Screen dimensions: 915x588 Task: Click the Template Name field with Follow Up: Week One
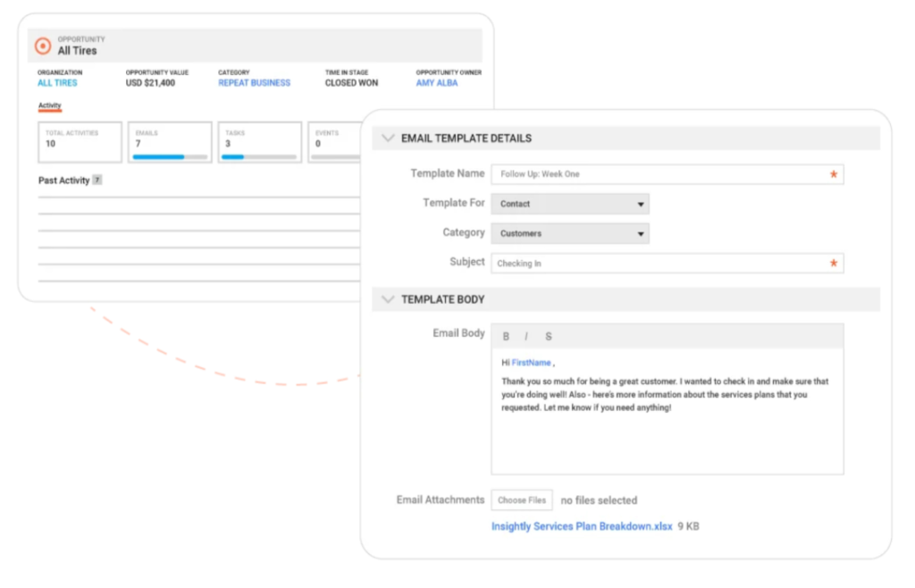(x=666, y=174)
